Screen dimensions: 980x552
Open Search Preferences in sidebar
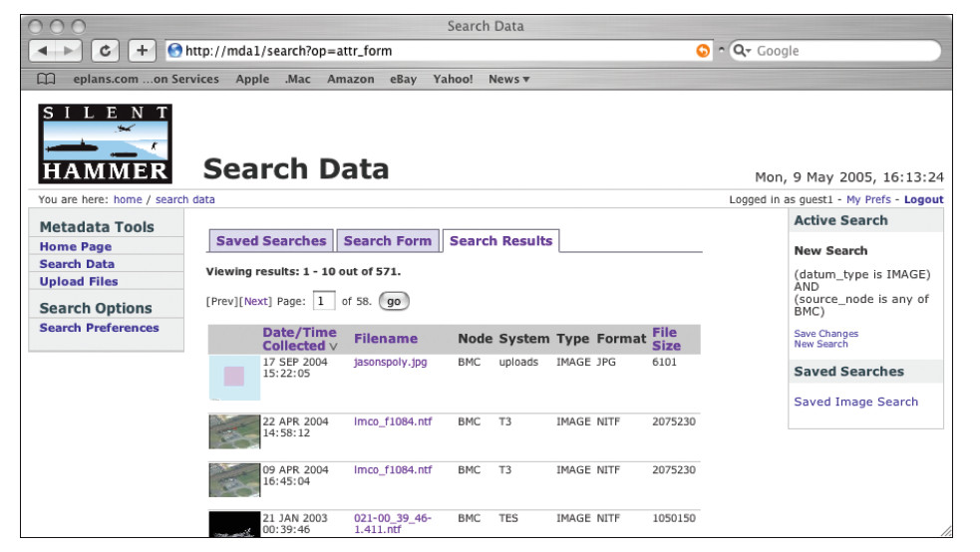99,328
